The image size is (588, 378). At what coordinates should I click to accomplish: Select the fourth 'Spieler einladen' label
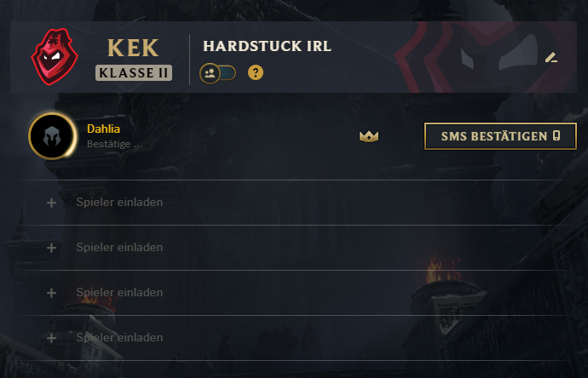pyautogui.click(x=119, y=337)
